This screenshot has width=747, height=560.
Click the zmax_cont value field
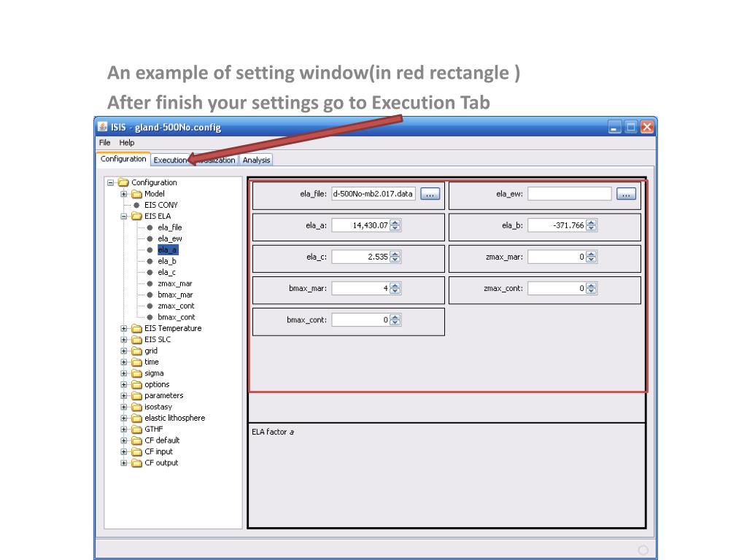pos(557,288)
